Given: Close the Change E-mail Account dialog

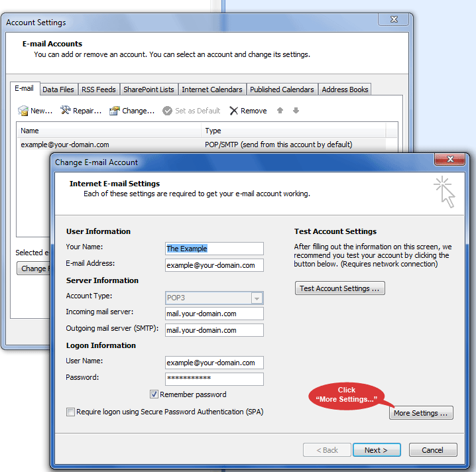Looking at the screenshot, I should click(x=450, y=159).
